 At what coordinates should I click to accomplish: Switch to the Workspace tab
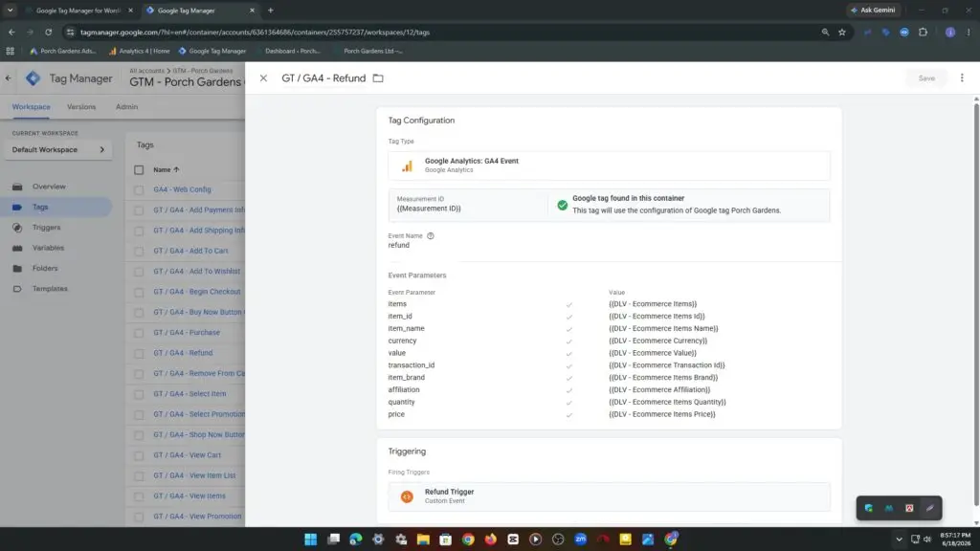click(x=32, y=107)
